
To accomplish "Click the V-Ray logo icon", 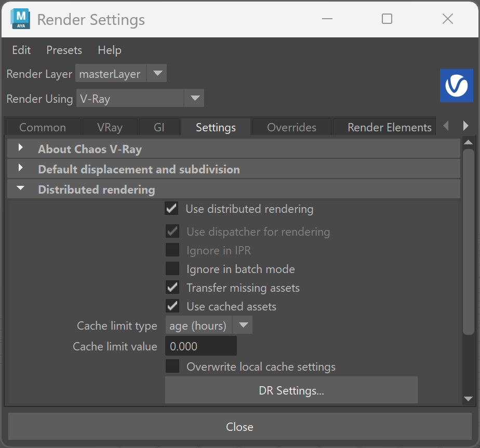I will pyautogui.click(x=457, y=86).
